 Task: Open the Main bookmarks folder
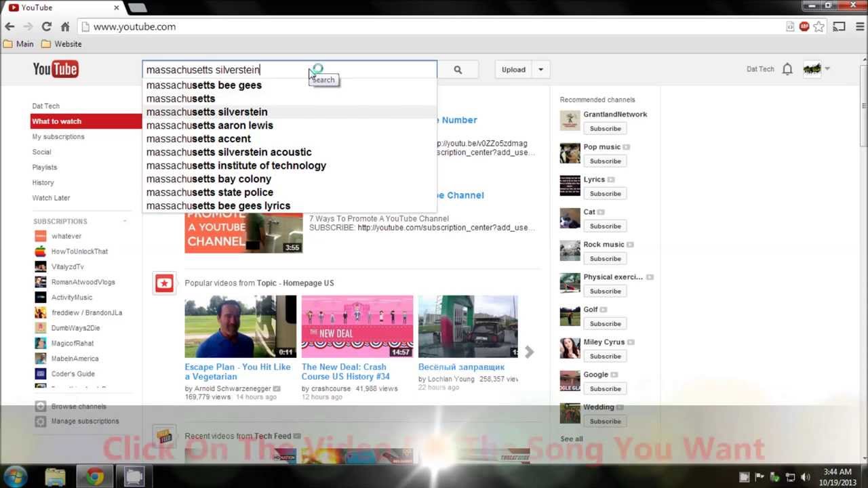[18, 44]
